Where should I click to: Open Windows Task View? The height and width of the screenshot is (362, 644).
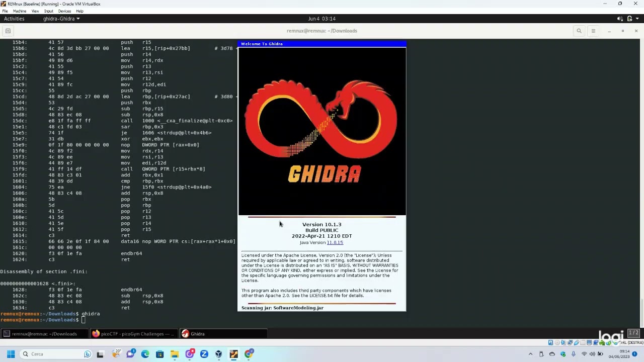tap(100, 354)
